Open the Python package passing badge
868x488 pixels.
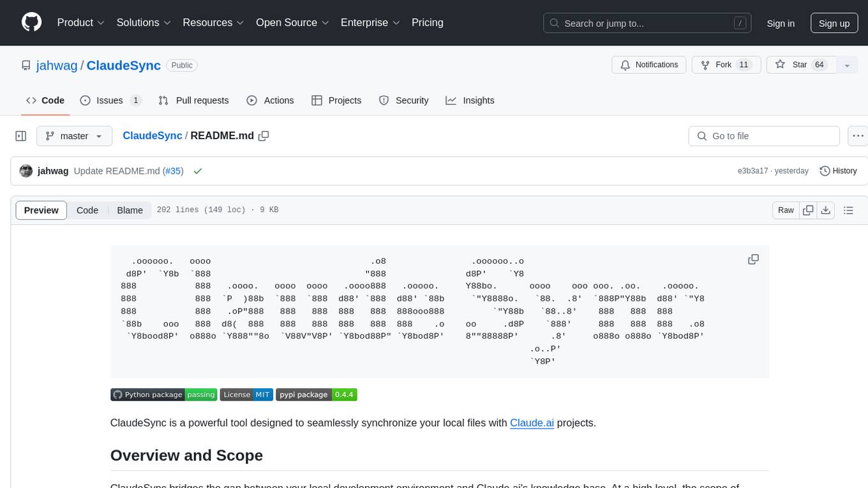pos(163,395)
